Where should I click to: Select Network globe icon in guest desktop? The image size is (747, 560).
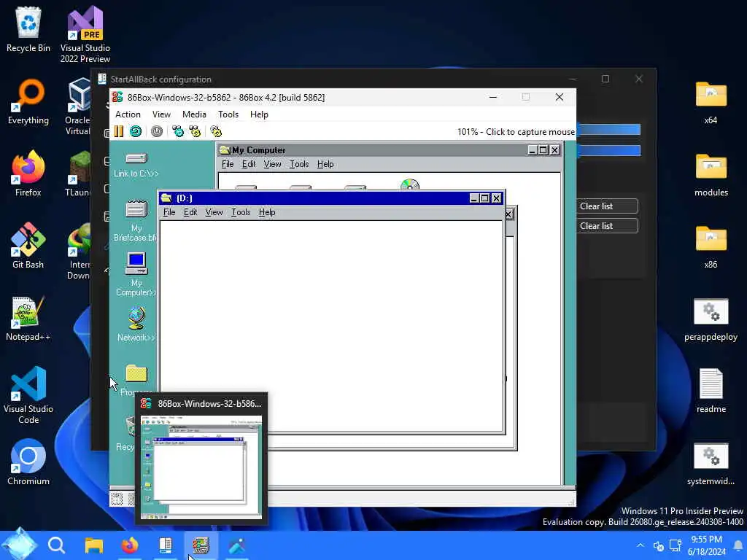[x=136, y=324]
